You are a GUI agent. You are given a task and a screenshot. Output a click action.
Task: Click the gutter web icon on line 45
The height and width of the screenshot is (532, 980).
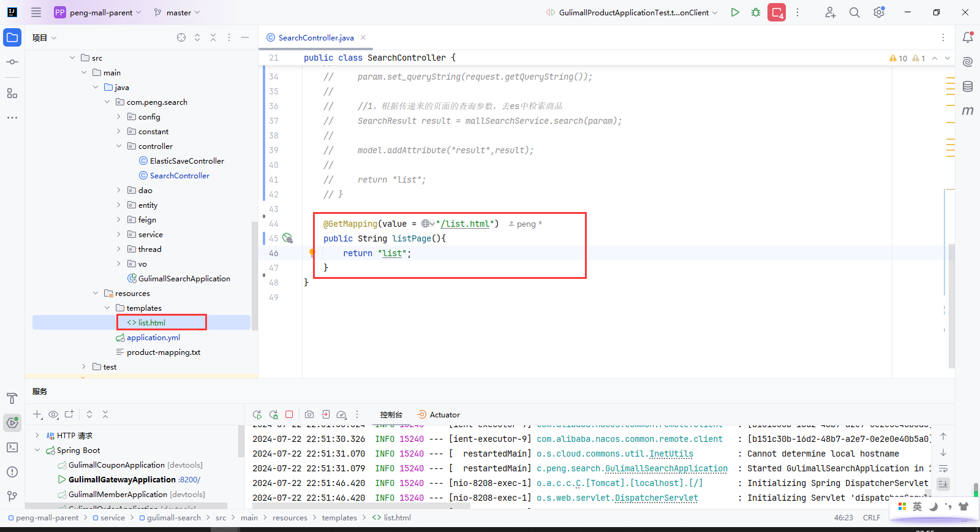(x=287, y=238)
